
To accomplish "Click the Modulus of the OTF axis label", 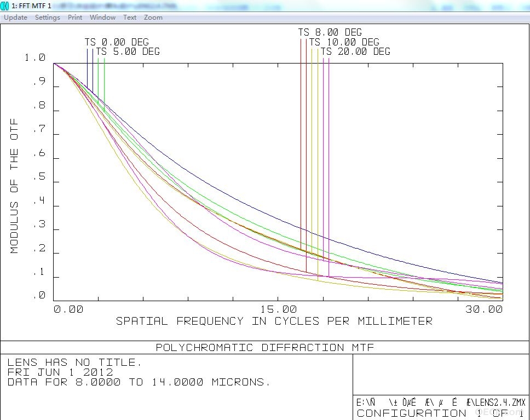I will point(14,186).
